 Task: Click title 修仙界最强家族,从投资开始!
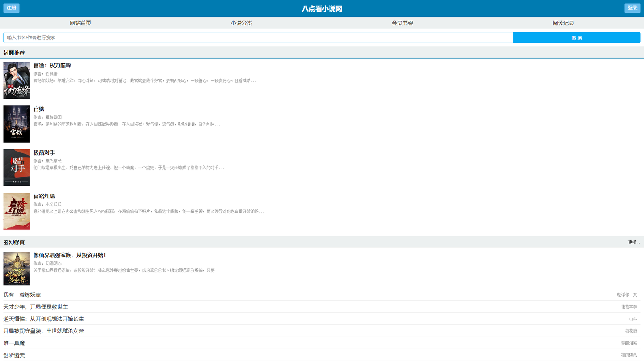click(x=70, y=255)
